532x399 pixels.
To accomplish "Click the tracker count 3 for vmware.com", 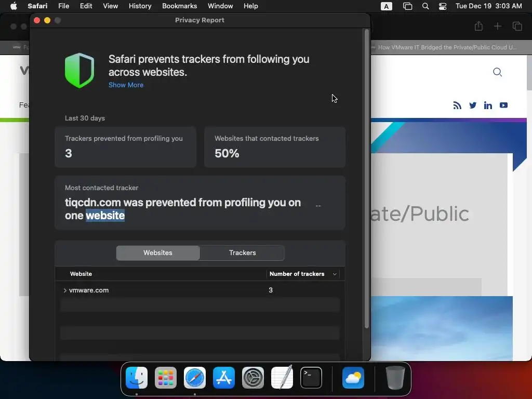I will pyautogui.click(x=270, y=290).
